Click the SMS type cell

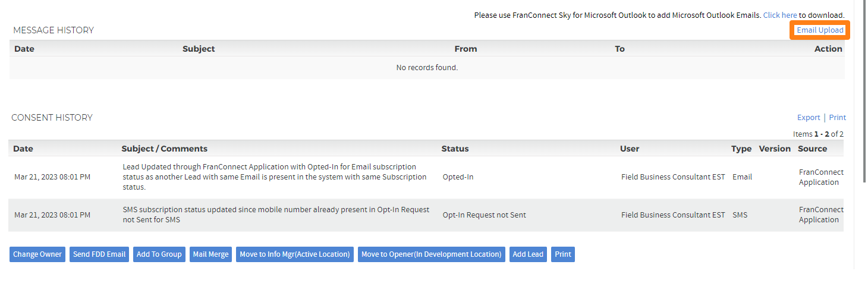point(740,215)
